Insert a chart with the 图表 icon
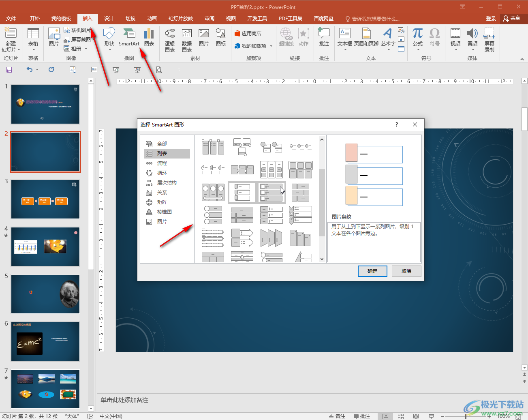Image resolution: width=528 pixels, height=420 pixels. (149, 37)
